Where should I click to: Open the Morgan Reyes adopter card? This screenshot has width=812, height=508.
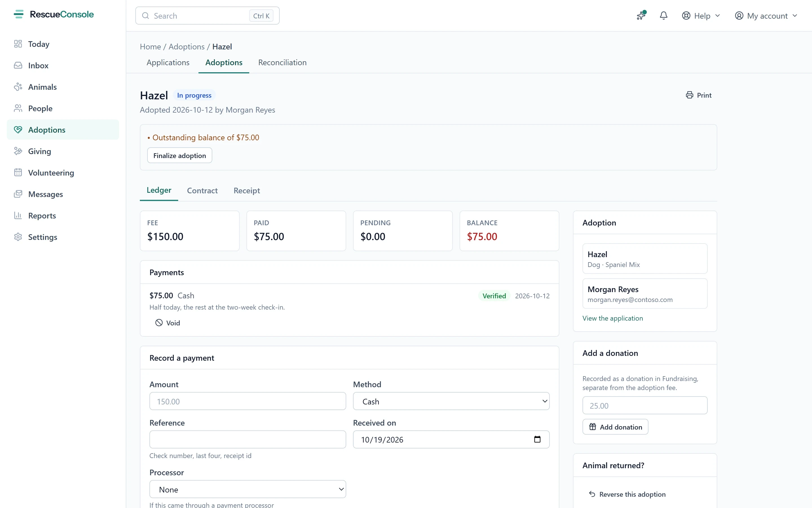click(x=645, y=293)
